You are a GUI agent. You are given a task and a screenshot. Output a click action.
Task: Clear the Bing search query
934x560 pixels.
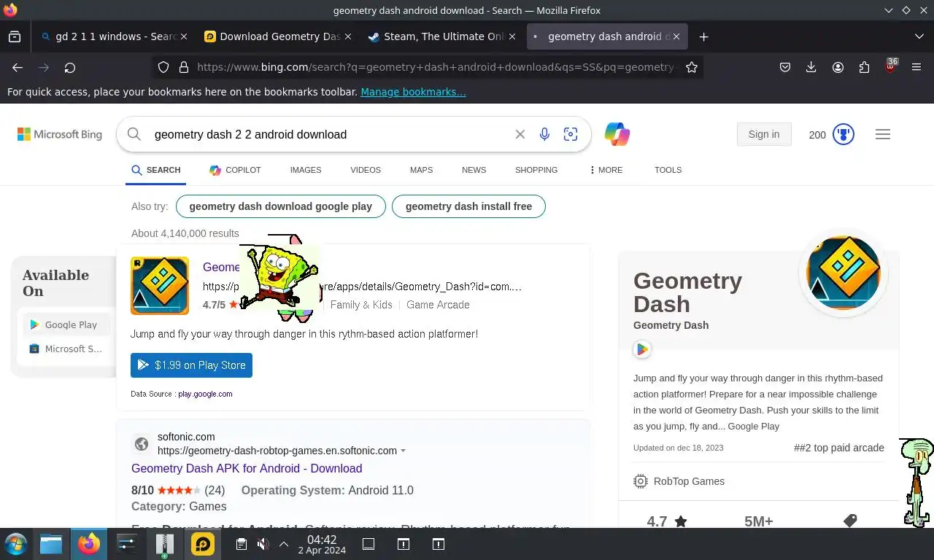tap(520, 134)
